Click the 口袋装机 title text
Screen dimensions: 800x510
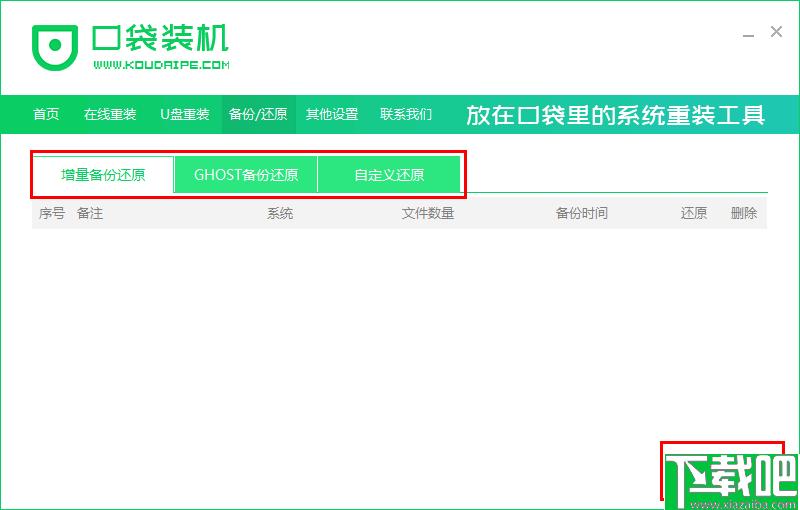click(160, 38)
